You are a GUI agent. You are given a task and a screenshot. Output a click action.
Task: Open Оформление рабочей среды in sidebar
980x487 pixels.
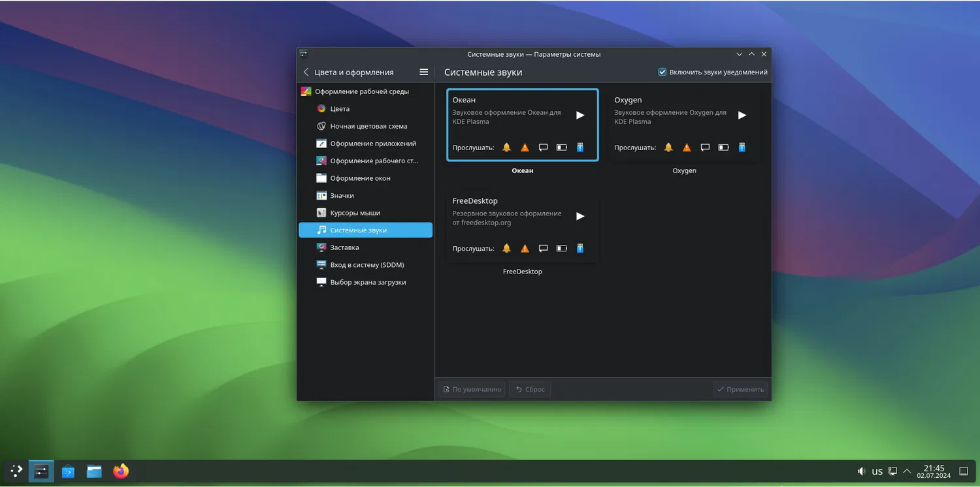point(365,91)
